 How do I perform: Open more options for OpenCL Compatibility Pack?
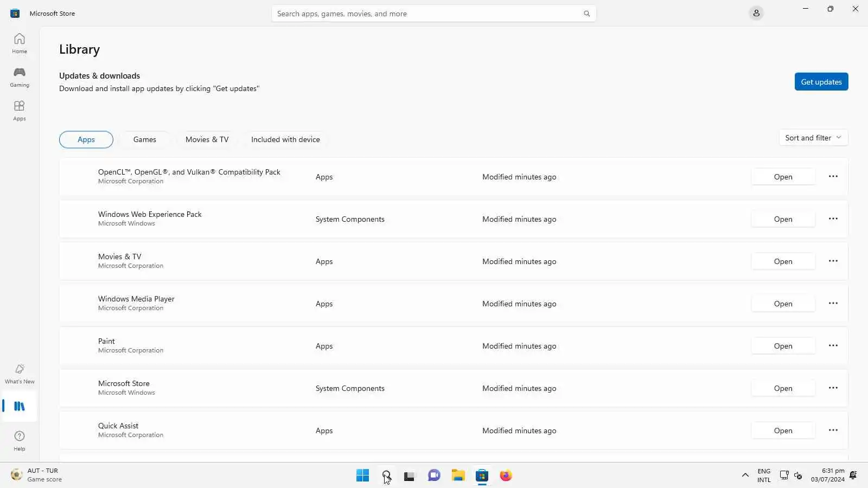tap(833, 176)
